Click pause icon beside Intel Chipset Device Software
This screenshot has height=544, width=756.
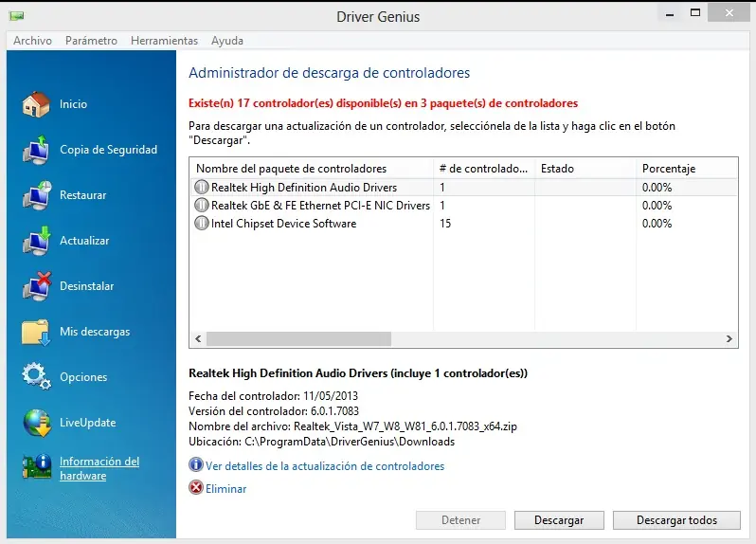(202, 223)
